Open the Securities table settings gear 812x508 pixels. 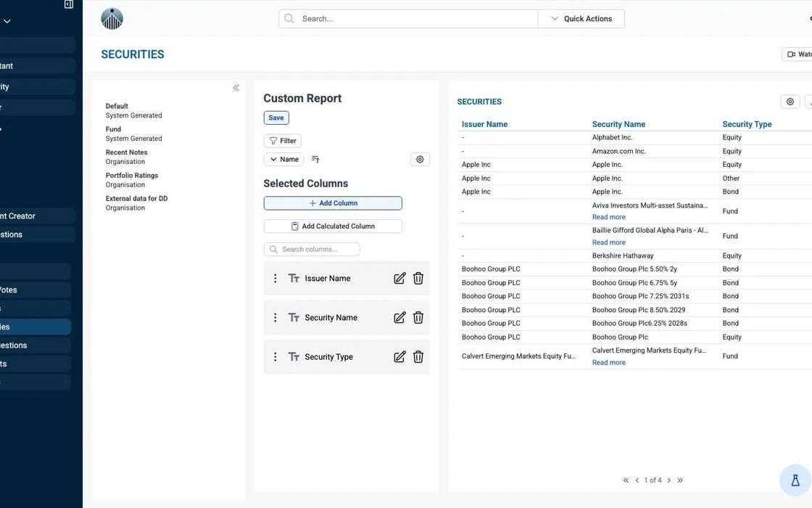tap(790, 102)
